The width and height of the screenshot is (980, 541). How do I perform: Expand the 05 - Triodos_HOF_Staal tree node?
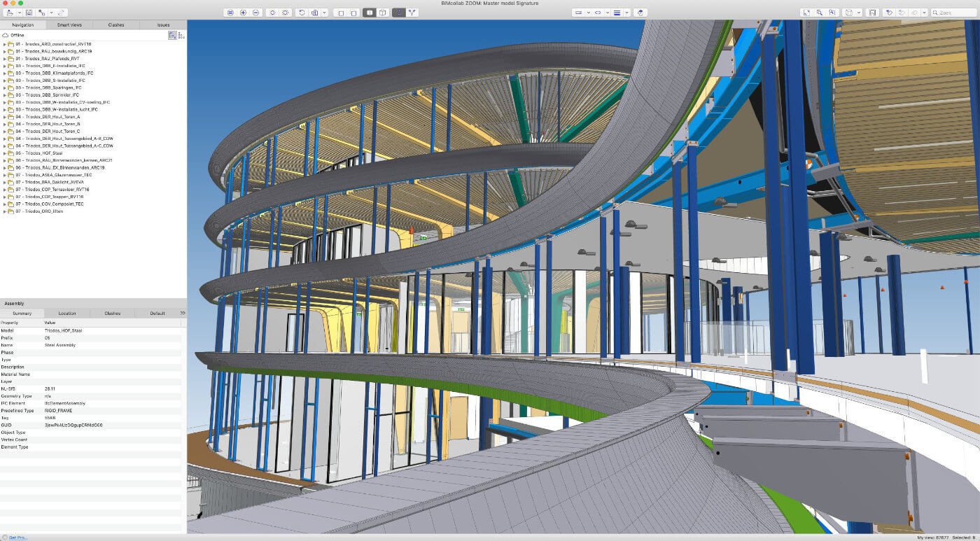[x=4, y=153]
